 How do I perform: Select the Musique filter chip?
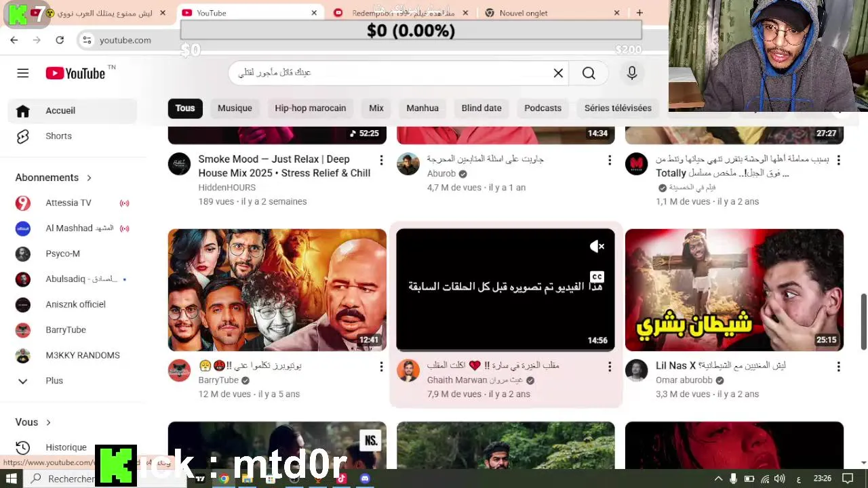click(235, 108)
